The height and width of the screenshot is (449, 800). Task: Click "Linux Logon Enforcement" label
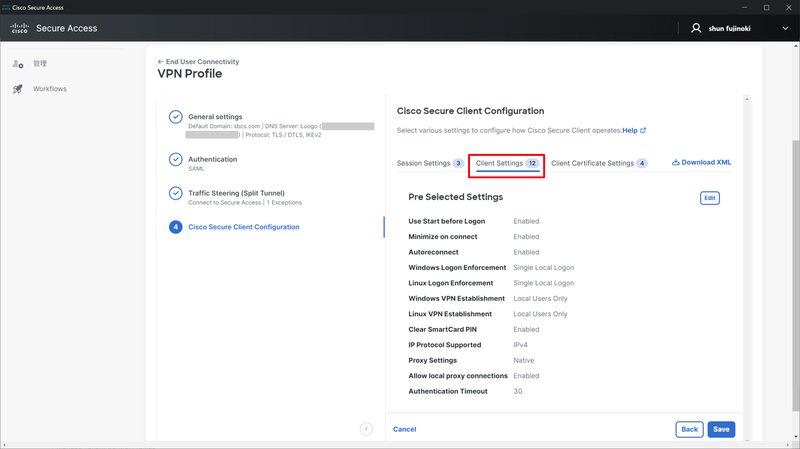(x=451, y=283)
